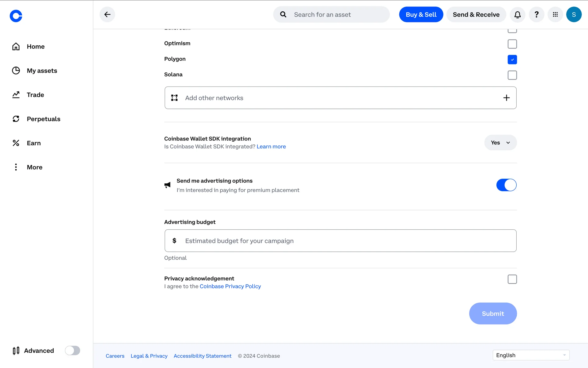Open the apps grid menu
The width and height of the screenshot is (588, 368).
(x=555, y=14)
